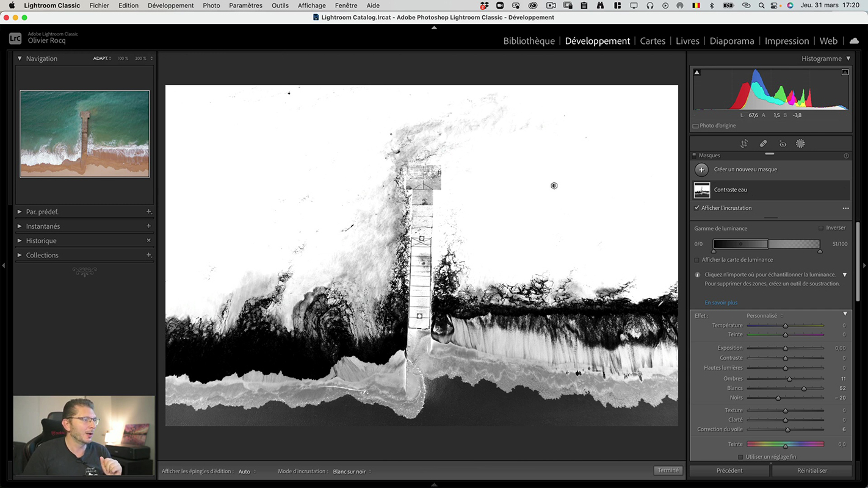Select the Red eye correction tool
The height and width of the screenshot is (488, 868).
tap(783, 144)
